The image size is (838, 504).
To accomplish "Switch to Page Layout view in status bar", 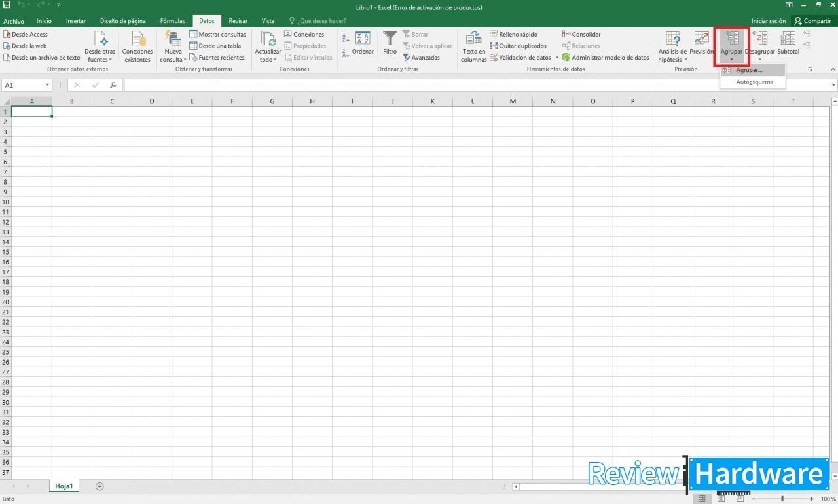I will point(721,499).
